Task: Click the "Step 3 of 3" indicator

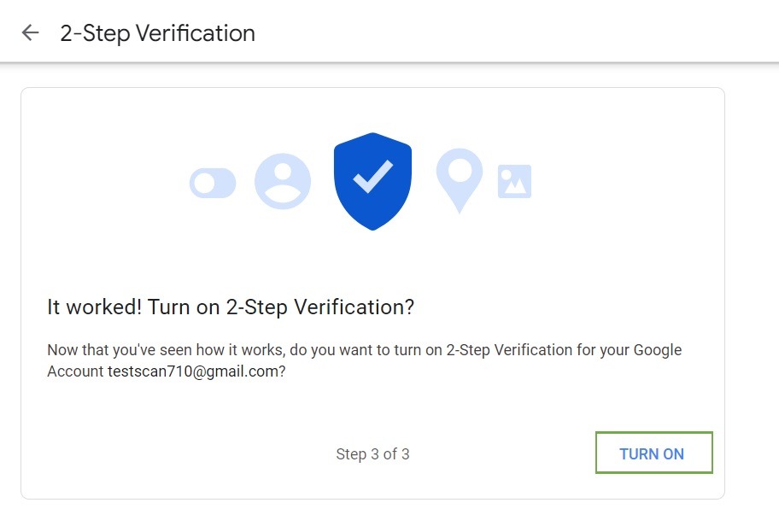Action: pyautogui.click(x=372, y=454)
